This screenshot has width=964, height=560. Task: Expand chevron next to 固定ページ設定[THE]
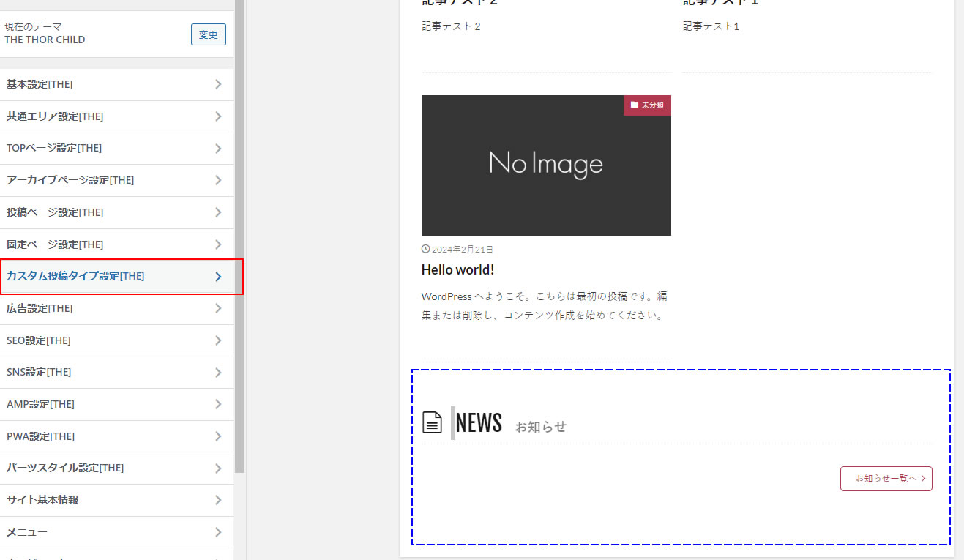218,244
